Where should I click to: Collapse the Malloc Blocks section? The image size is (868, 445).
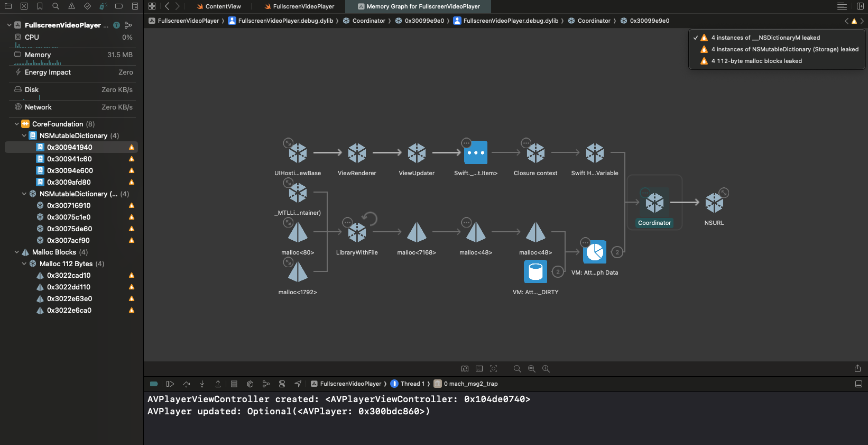pyautogui.click(x=17, y=252)
